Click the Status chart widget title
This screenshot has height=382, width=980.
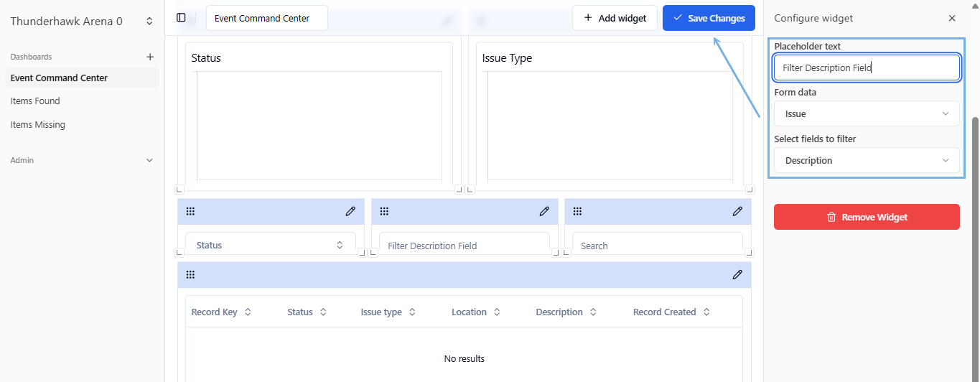click(x=206, y=58)
